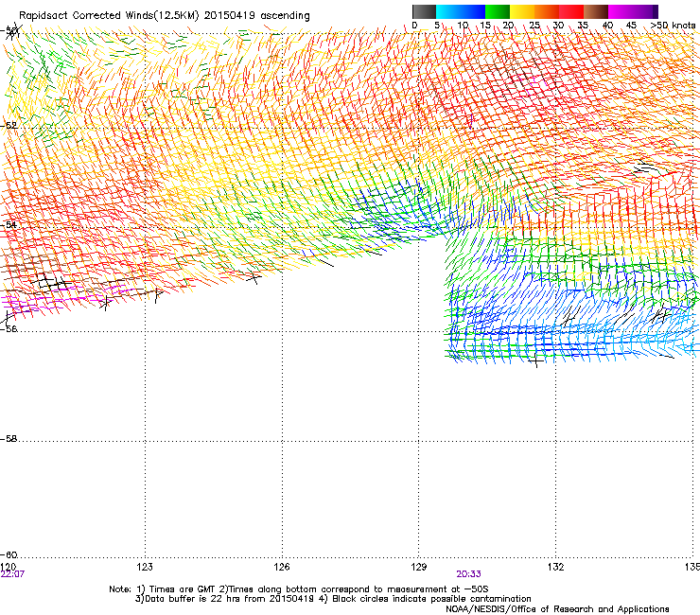
Task: Click the NOAA/NESDIS credit text
Action: (557, 609)
